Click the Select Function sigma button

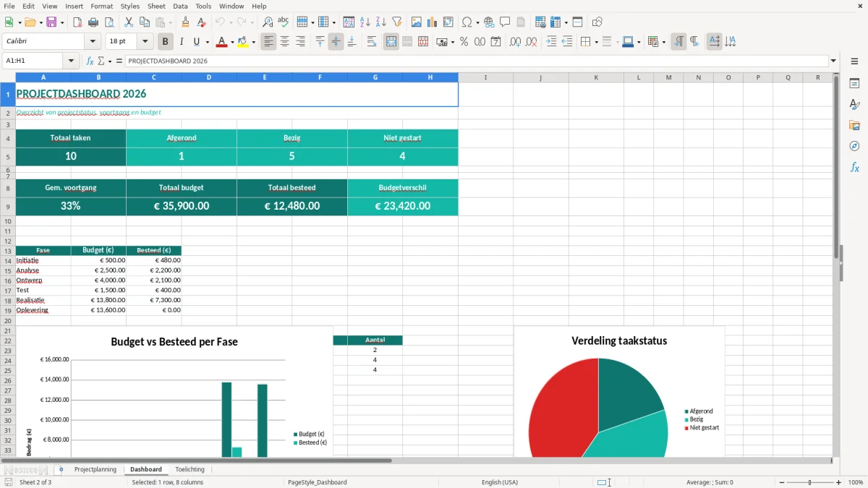[x=101, y=61]
